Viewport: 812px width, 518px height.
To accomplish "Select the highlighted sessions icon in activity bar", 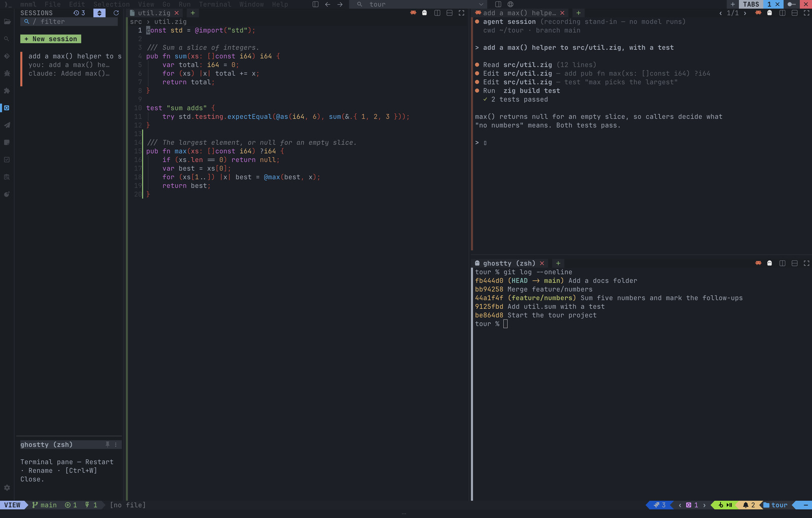I will [7, 108].
